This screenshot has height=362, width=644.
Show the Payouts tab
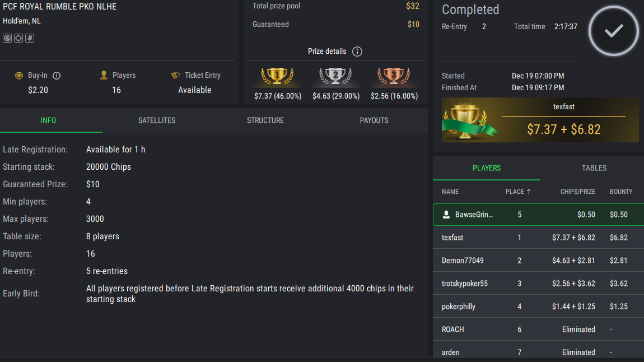(374, 120)
